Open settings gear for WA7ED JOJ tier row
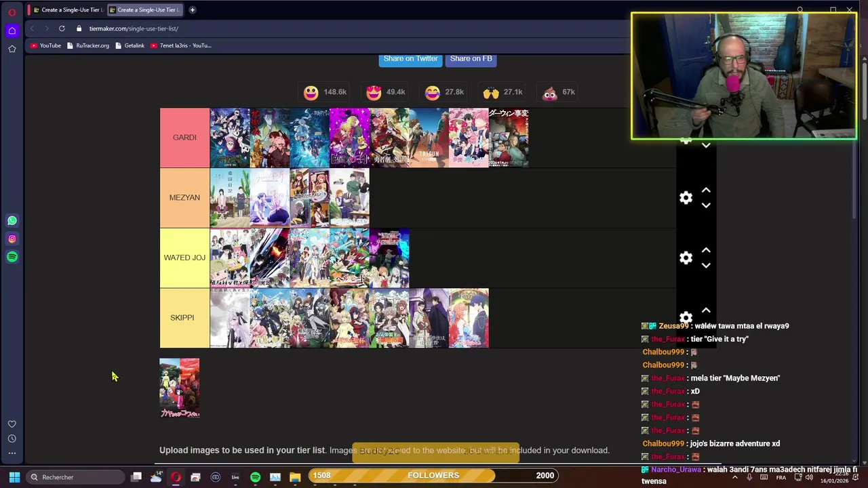This screenshot has width=868, height=488. (686, 258)
